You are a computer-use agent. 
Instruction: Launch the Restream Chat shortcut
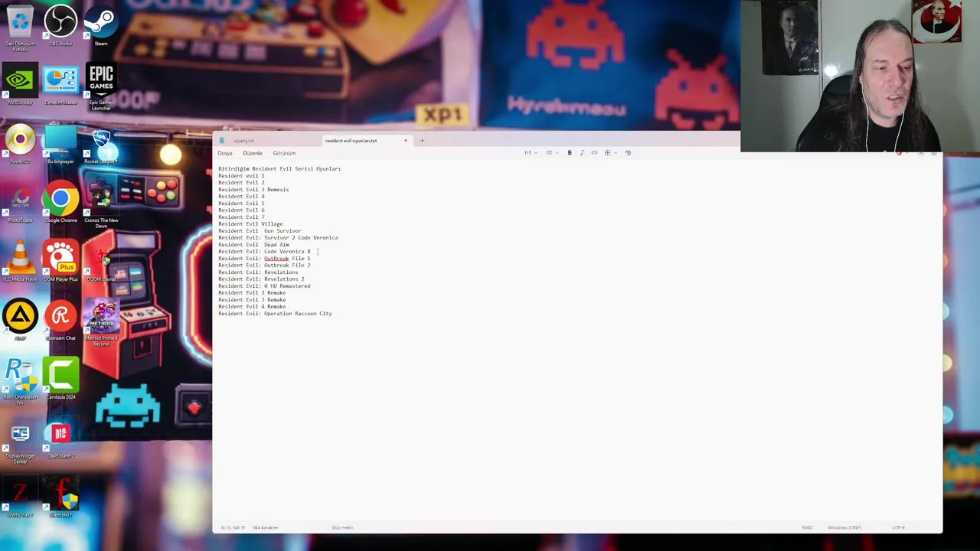[60, 319]
